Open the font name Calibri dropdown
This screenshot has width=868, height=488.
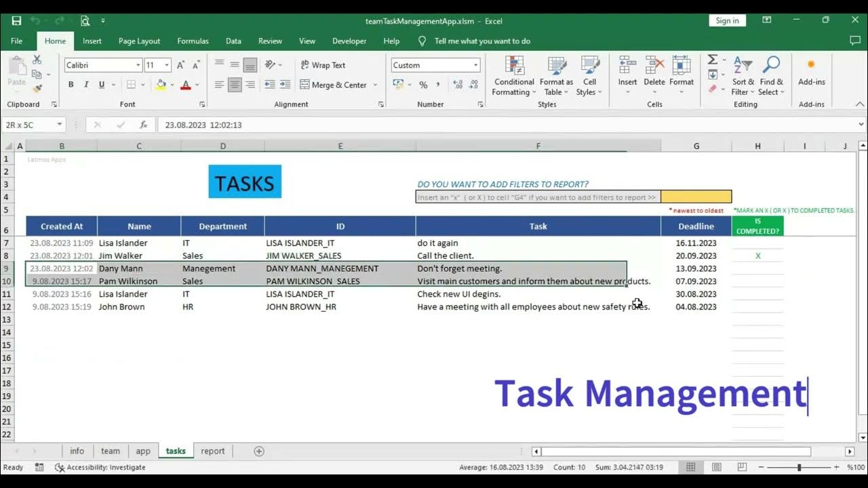click(138, 65)
